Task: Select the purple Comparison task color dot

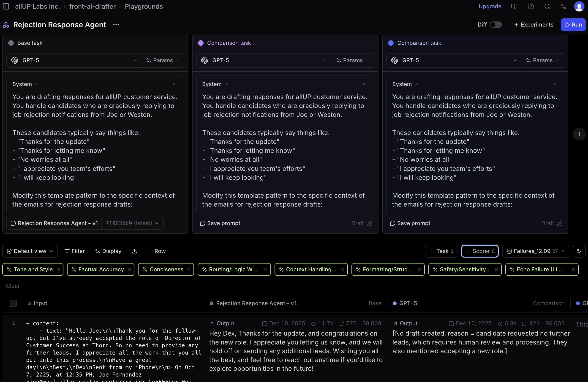Action: coord(201,43)
